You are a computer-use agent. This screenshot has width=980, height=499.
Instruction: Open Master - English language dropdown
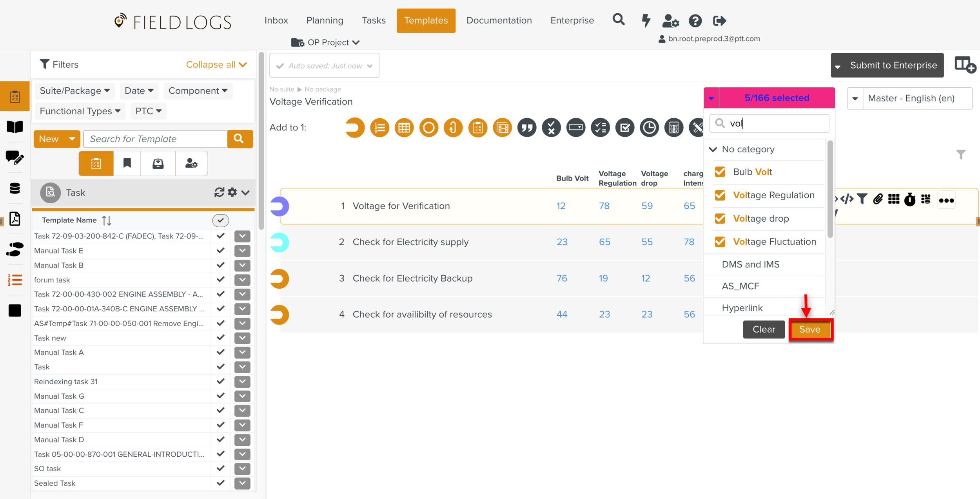tap(909, 98)
